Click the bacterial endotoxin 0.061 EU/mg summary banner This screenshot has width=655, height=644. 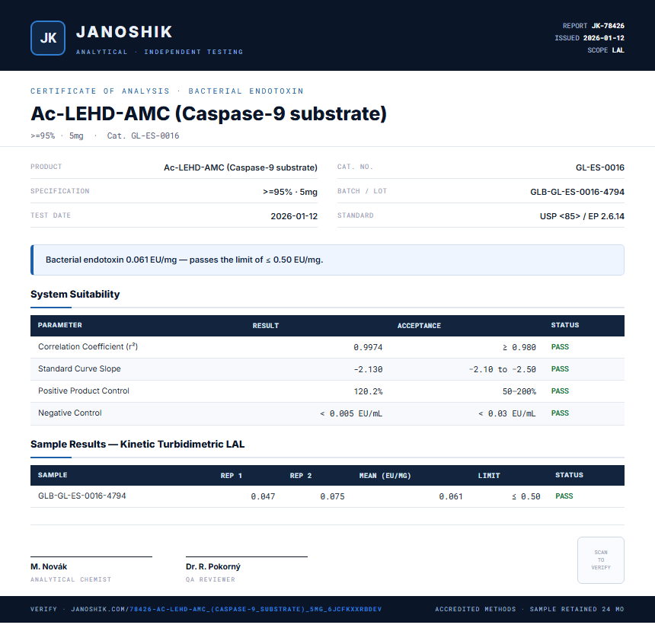click(x=327, y=260)
